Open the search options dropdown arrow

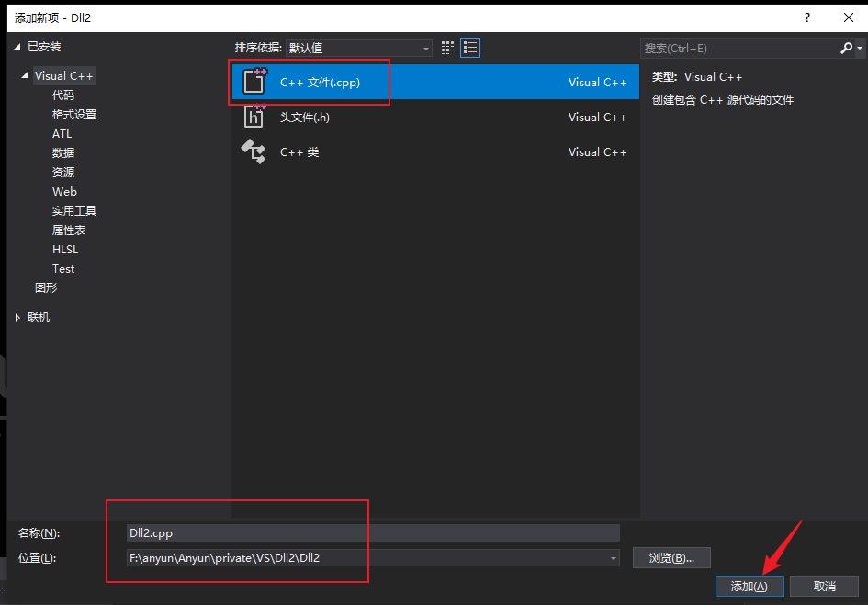click(x=860, y=48)
